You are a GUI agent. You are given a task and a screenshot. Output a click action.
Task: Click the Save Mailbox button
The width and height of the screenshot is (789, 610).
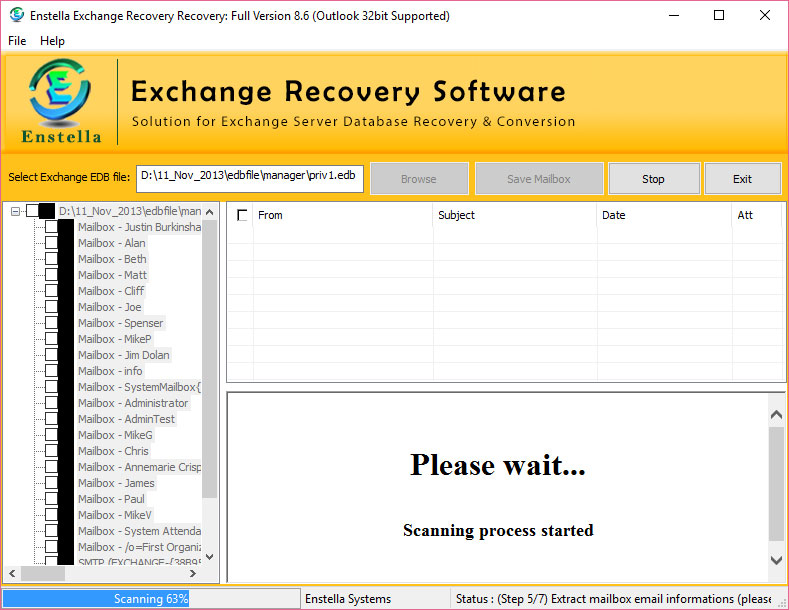point(539,179)
